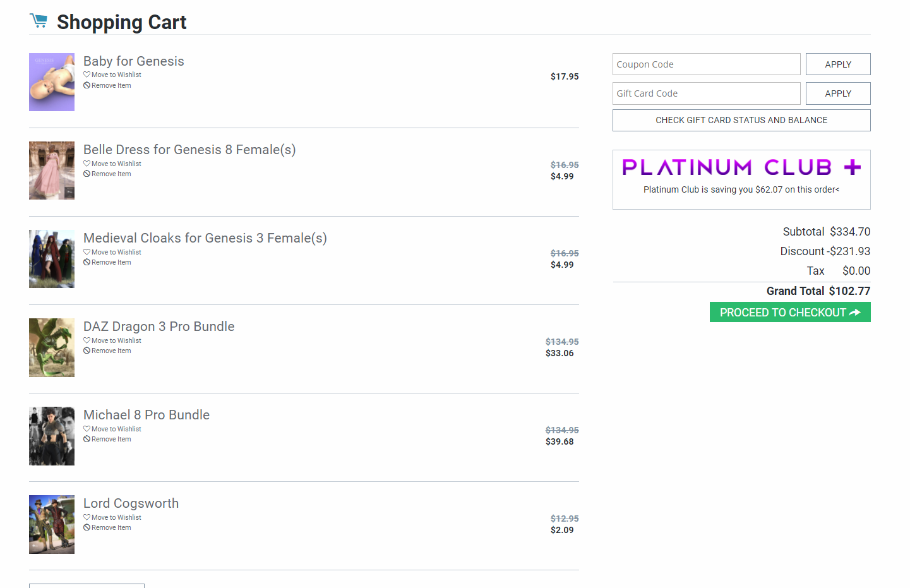
Task: Click heart icon for Medieval Cloaks item
Action: click(x=87, y=252)
